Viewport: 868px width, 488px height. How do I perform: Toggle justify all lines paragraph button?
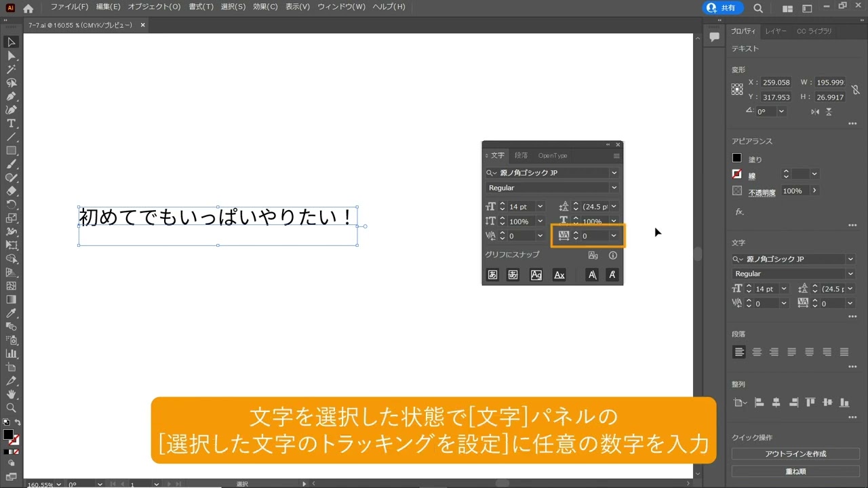[x=844, y=352]
